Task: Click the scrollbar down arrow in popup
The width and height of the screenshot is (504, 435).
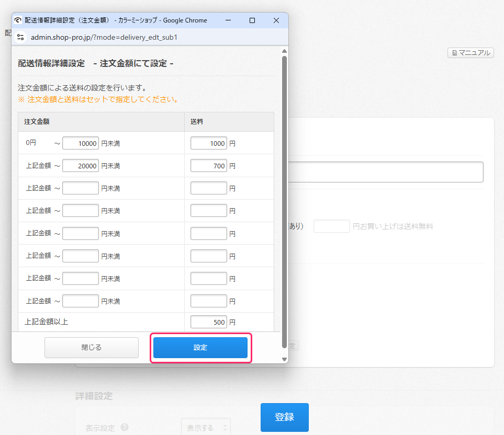Action: click(284, 359)
